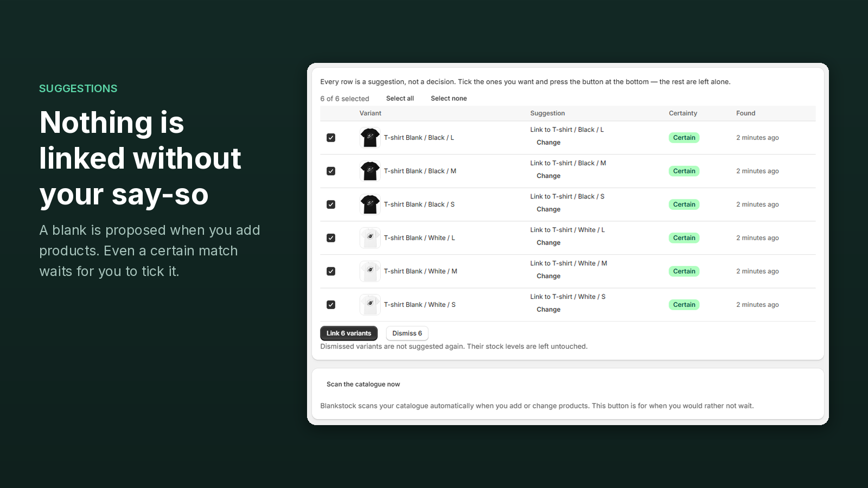
Task: Click Scan the catalogue now
Action: click(x=363, y=384)
